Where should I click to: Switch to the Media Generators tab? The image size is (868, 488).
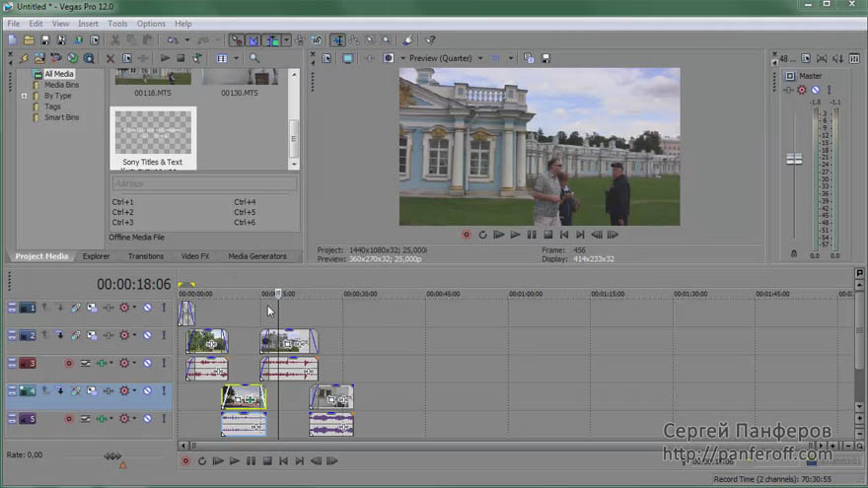coord(257,256)
